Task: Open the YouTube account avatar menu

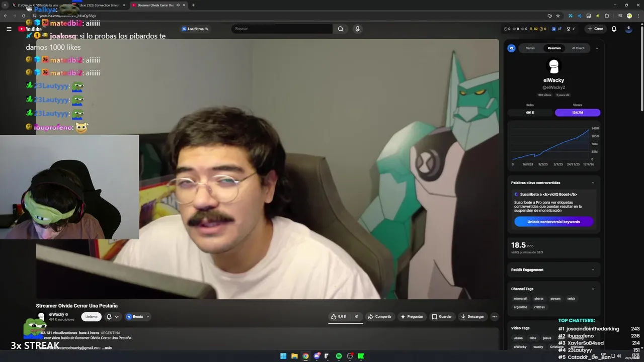Action: coord(628,29)
